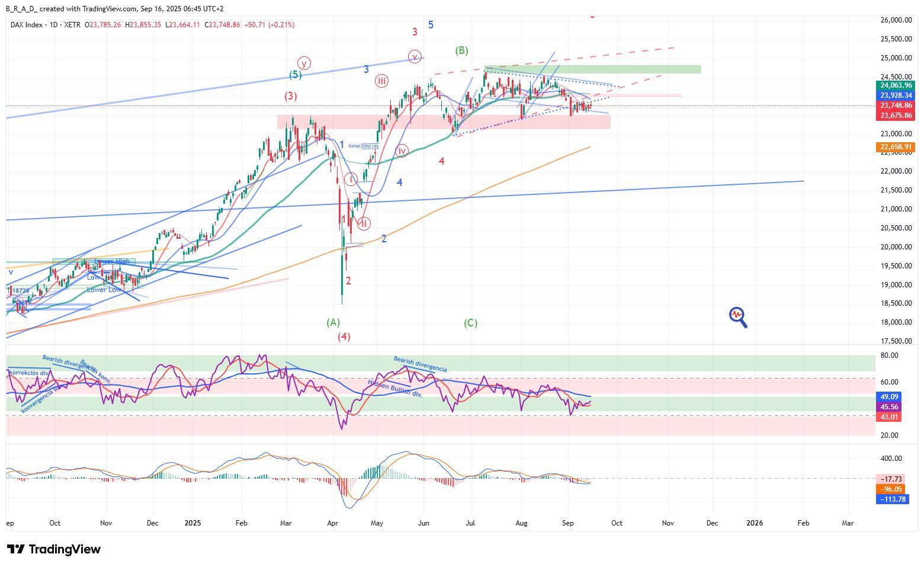924x567 pixels.
Task: Click the blue 23,928.34 price tag
Action: 896,95
